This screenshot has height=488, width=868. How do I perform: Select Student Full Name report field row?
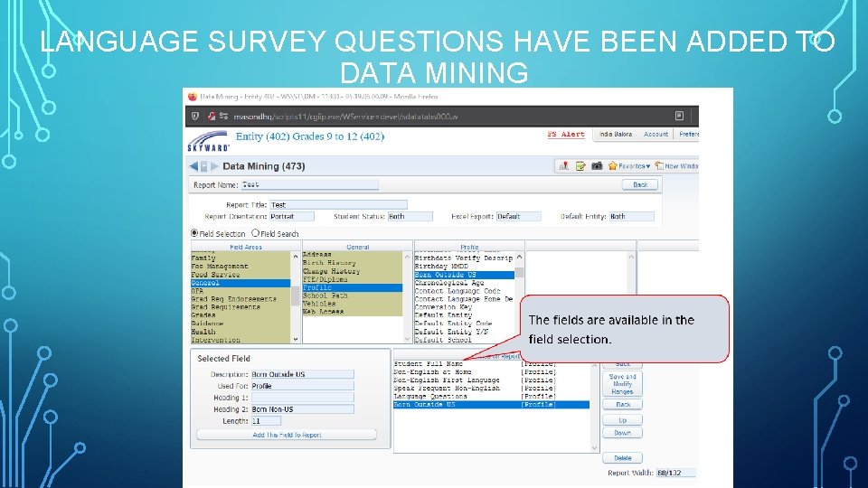(x=492, y=364)
